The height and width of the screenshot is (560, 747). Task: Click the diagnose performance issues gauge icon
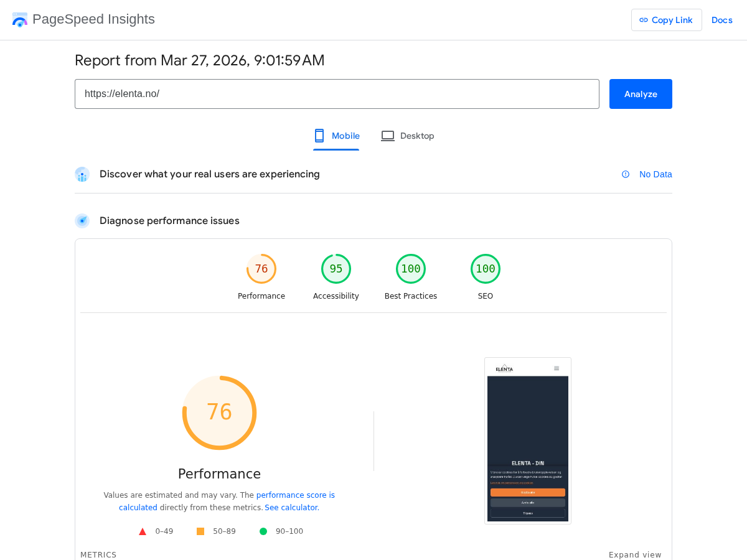(82, 221)
